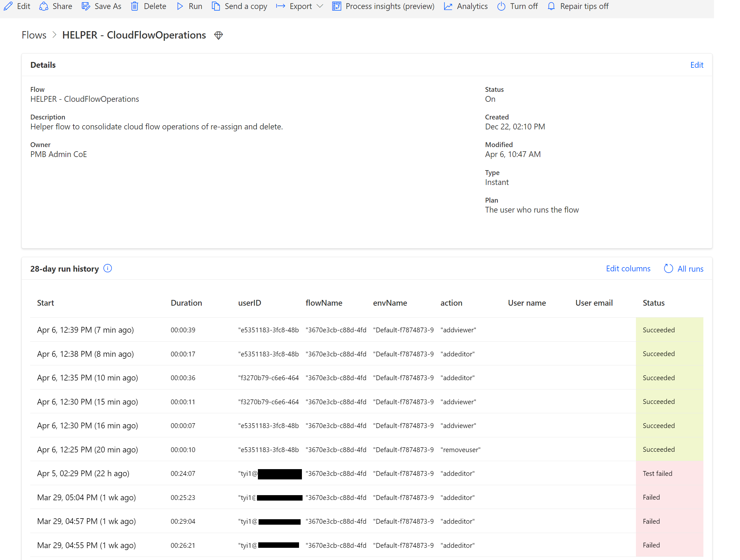
Task: Open the Share flow icon
Action: coord(43,6)
